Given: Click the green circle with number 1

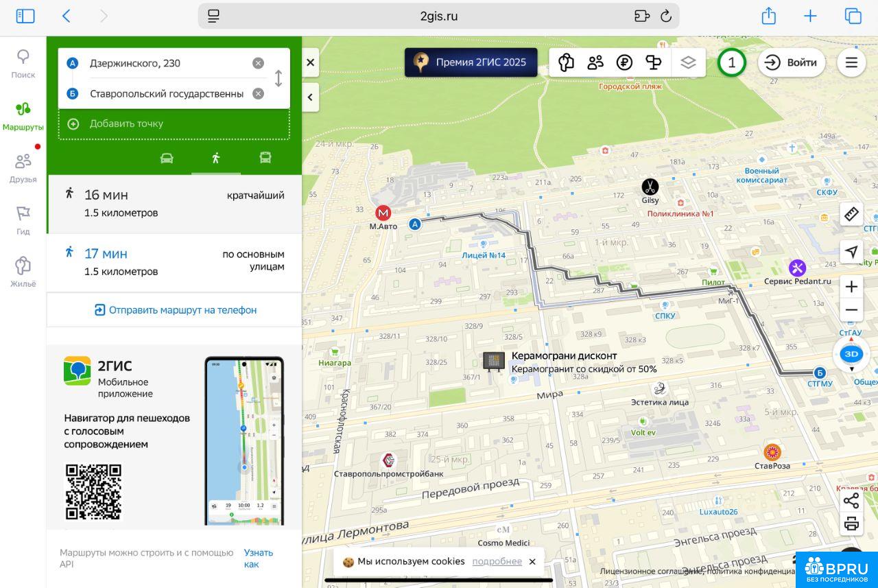Looking at the screenshot, I should pyautogui.click(x=732, y=62).
